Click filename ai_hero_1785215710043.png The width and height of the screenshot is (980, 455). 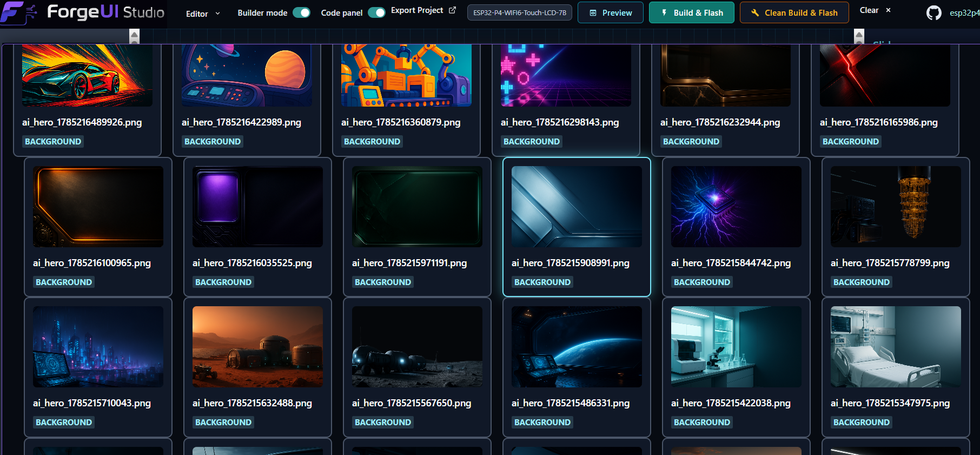92,403
